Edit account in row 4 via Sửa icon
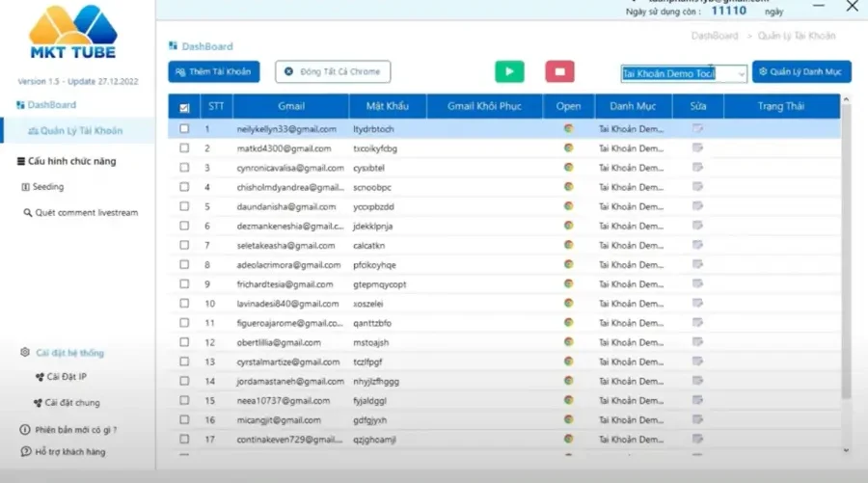This screenshot has height=483, width=868. (x=697, y=186)
